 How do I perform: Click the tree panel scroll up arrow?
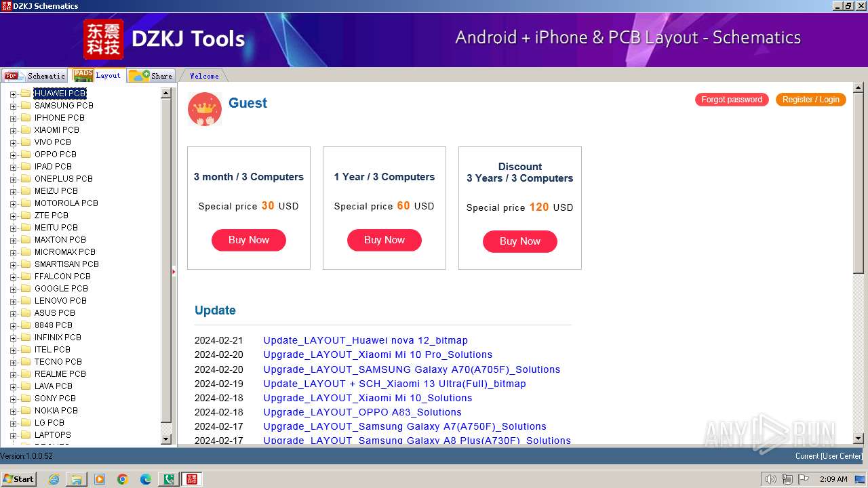click(166, 94)
